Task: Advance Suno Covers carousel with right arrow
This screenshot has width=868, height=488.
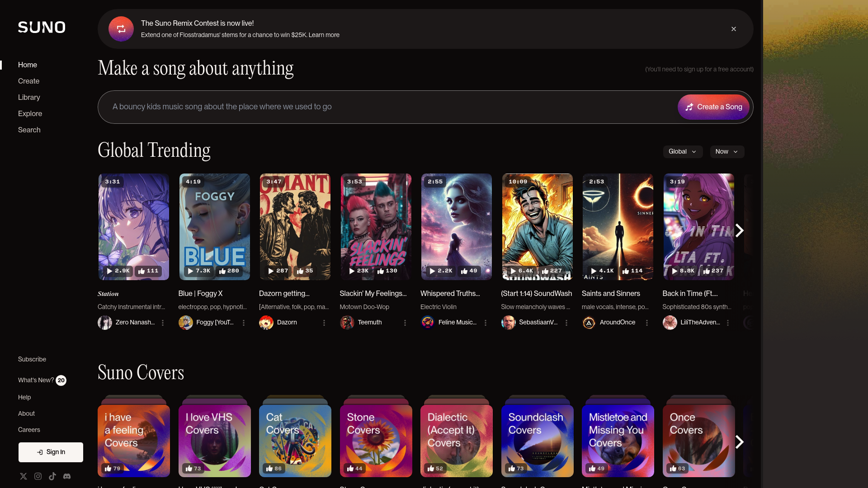Action: point(739,442)
